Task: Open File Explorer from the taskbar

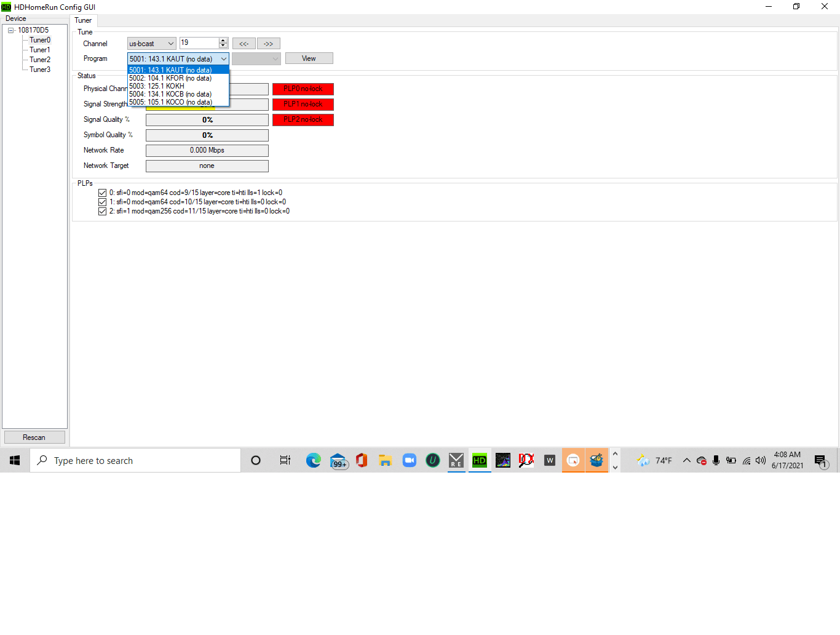Action: point(386,460)
